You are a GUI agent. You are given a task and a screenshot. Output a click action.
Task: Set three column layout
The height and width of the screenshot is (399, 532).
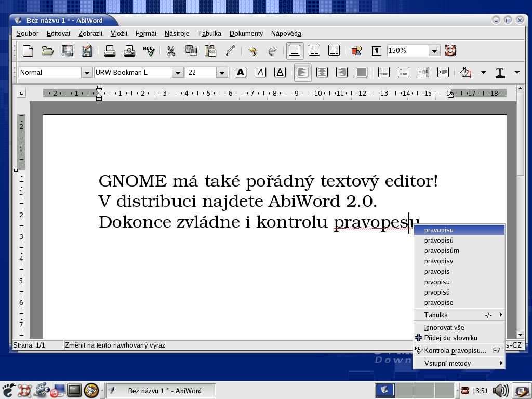coord(334,50)
